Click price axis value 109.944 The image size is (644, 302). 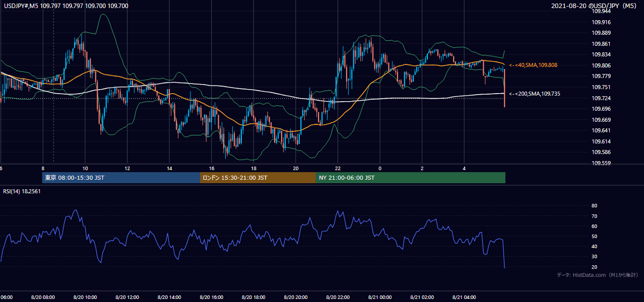[602, 11]
